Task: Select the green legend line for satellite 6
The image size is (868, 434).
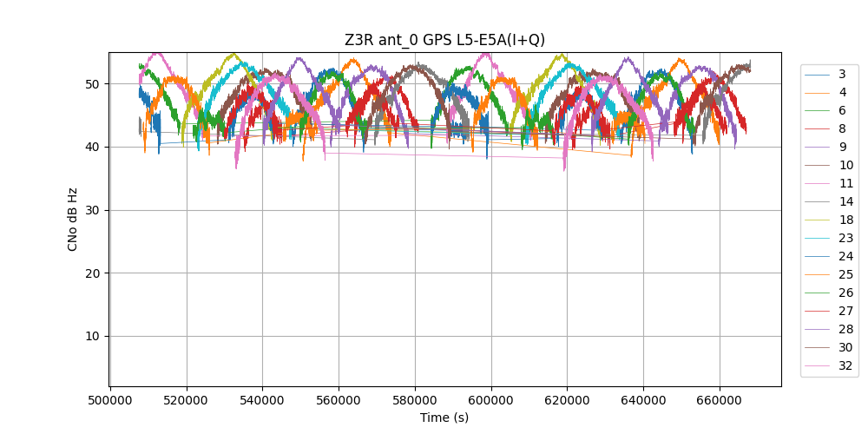Action: pos(817,111)
